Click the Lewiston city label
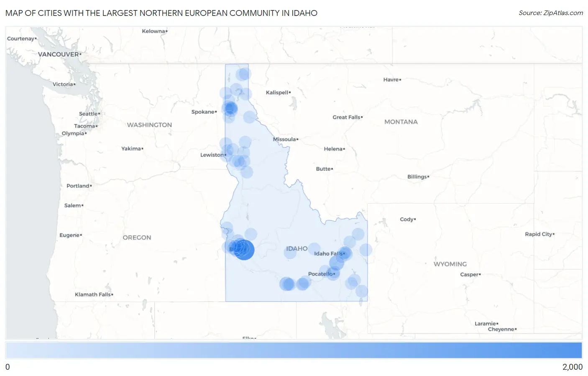The height and width of the screenshot is (376, 588). tap(213, 155)
